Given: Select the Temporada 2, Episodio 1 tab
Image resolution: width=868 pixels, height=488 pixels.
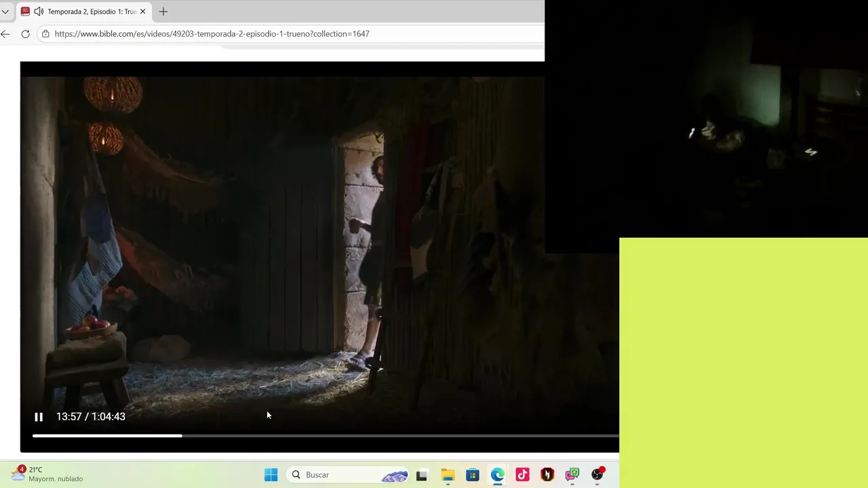Looking at the screenshot, I should pyautogui.click(x=85, y=12).
